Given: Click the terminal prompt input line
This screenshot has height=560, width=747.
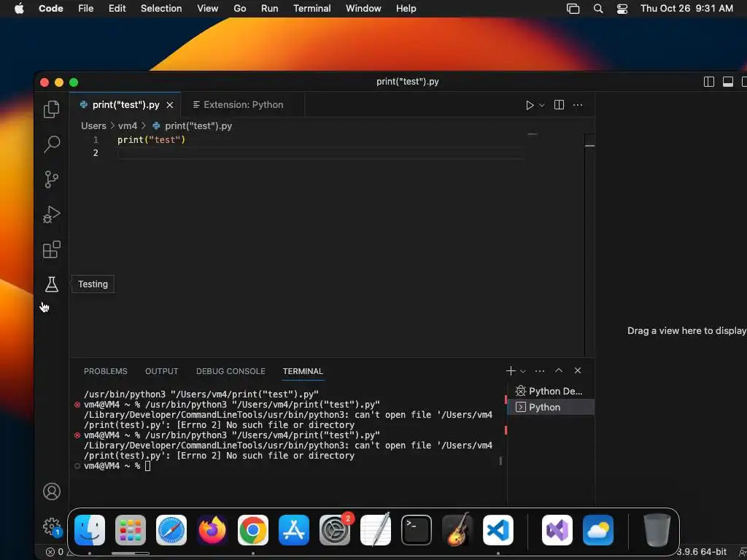Looking at the screenshot, I should [287, 466].
